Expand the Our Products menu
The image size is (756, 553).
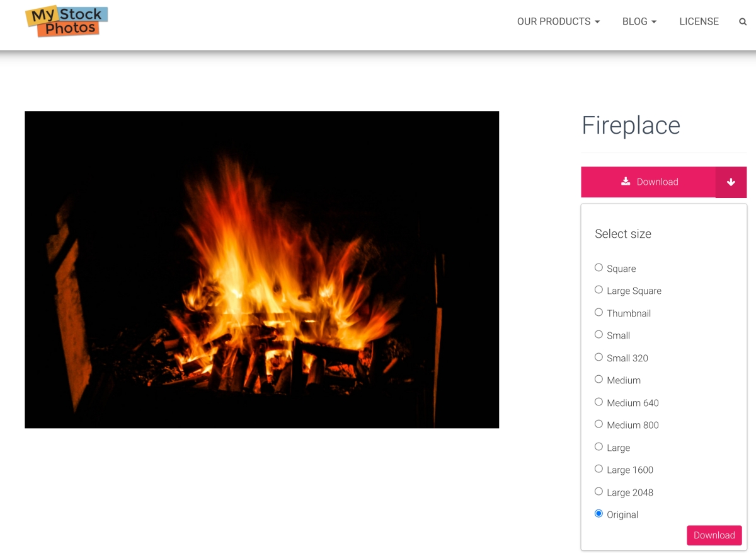point(558,21)
